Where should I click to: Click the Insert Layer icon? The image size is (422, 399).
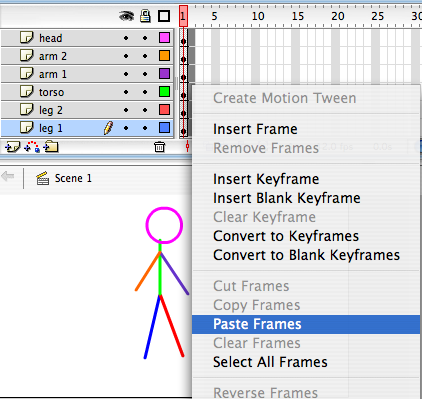(13, 147)
